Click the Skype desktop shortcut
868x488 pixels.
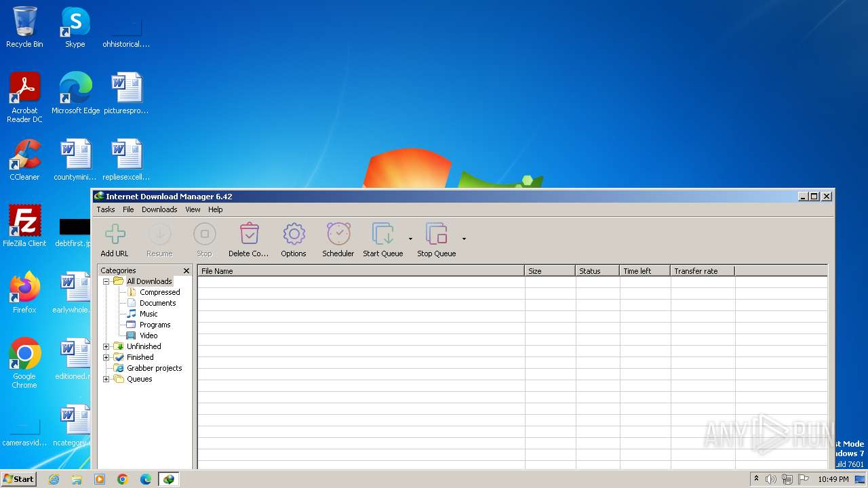tap(75, 27)
